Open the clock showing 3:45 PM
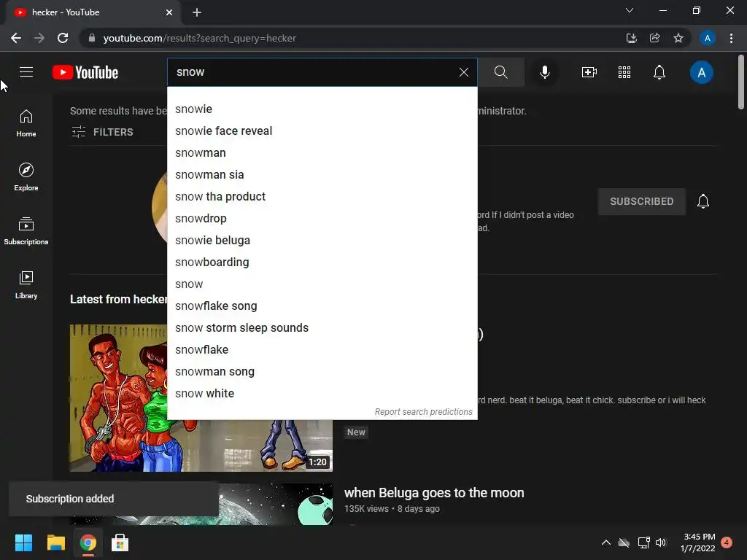 tap(698, 542)
